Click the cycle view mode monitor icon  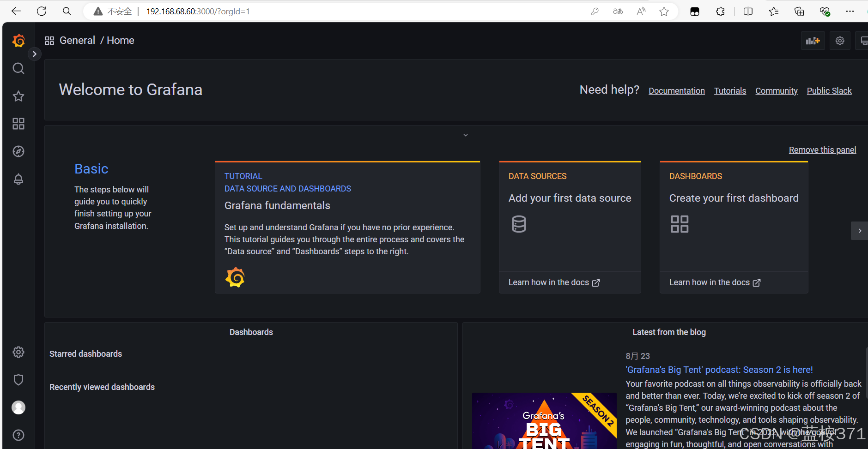point(863,41)
